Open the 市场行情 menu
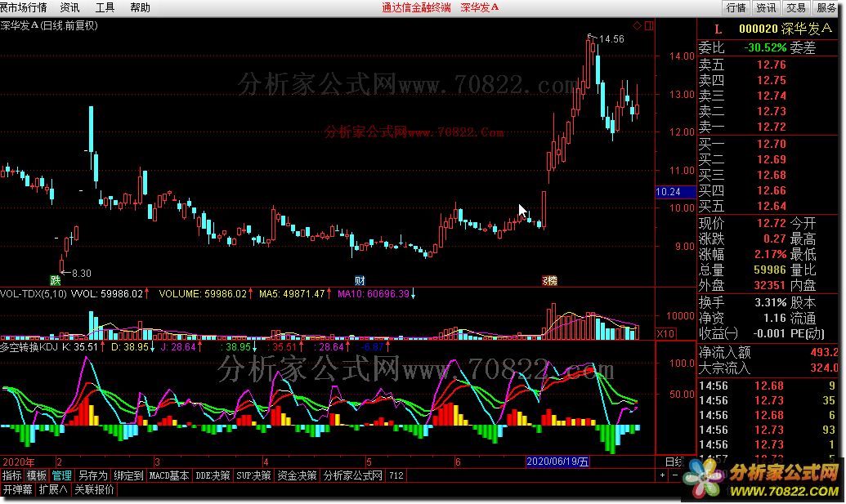Image resolution: width=846 pixels, height=504 pixels. click(24, 7)
